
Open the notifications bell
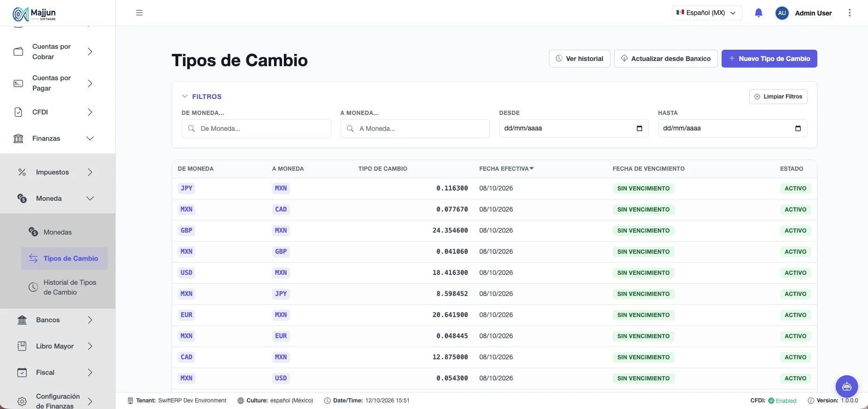[759, 13]
